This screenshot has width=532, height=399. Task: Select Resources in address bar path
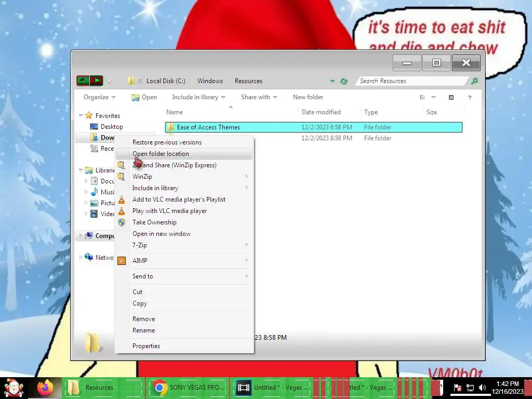pyautogui.click(x=248, y=81)
